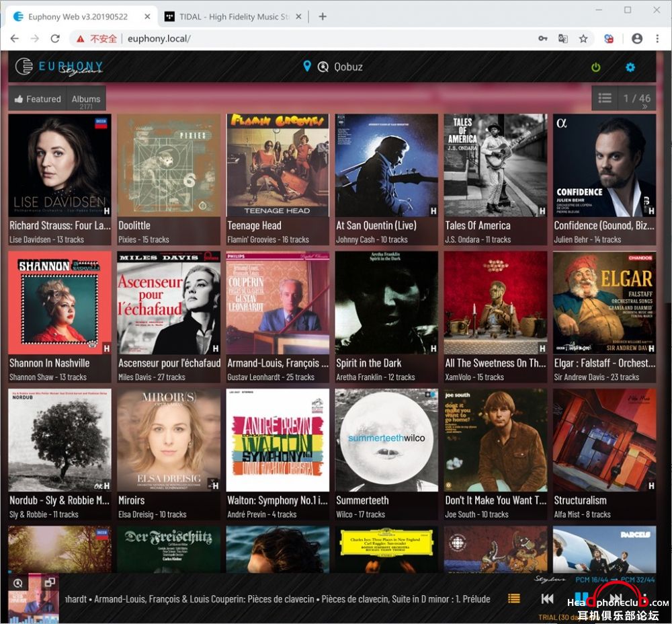Close the TIDAL browser tab
Image resolution: width=672 pixels, height=624 pixels.
click(x=299, y=17)
